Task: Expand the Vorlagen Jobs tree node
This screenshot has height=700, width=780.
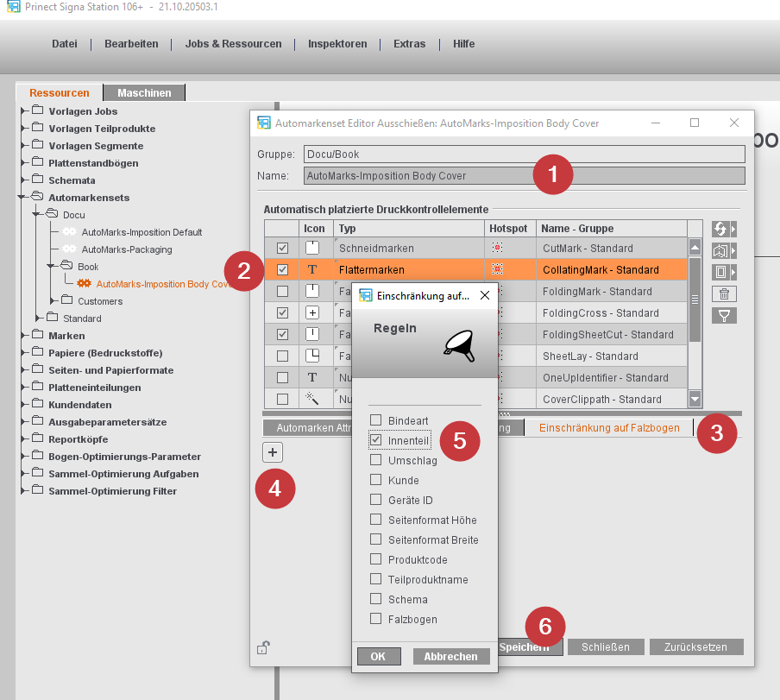Action: 23,111
